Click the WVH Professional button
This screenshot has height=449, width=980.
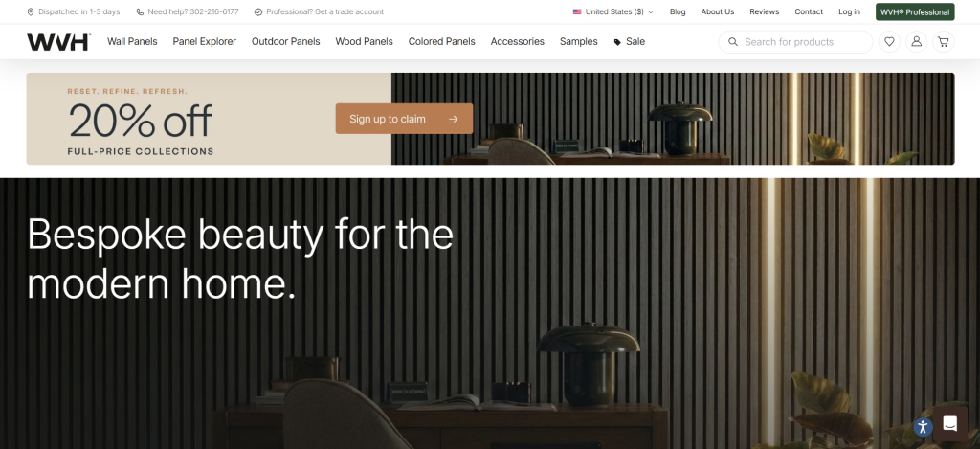point(914,11)
